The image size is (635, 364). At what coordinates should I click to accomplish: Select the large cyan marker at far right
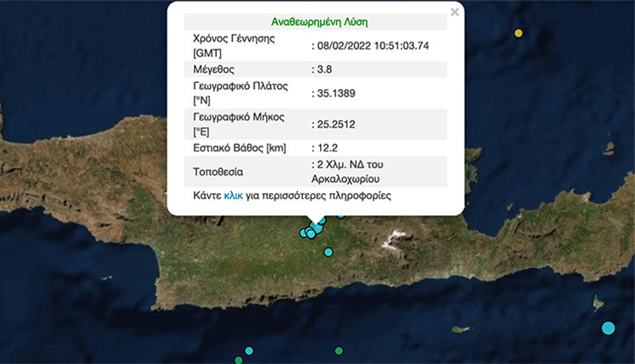pos(608,328)
